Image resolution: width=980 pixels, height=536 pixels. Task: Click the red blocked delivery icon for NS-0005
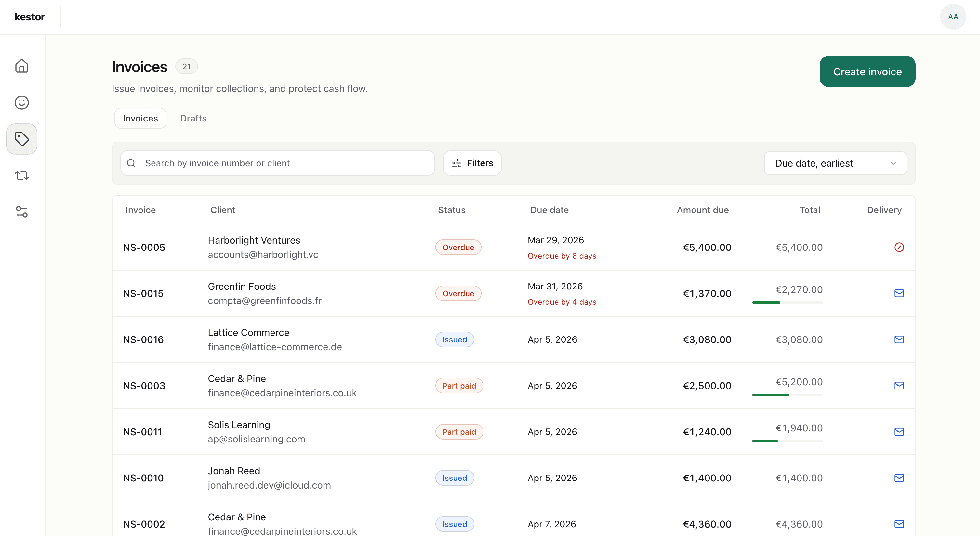(899, 247)
